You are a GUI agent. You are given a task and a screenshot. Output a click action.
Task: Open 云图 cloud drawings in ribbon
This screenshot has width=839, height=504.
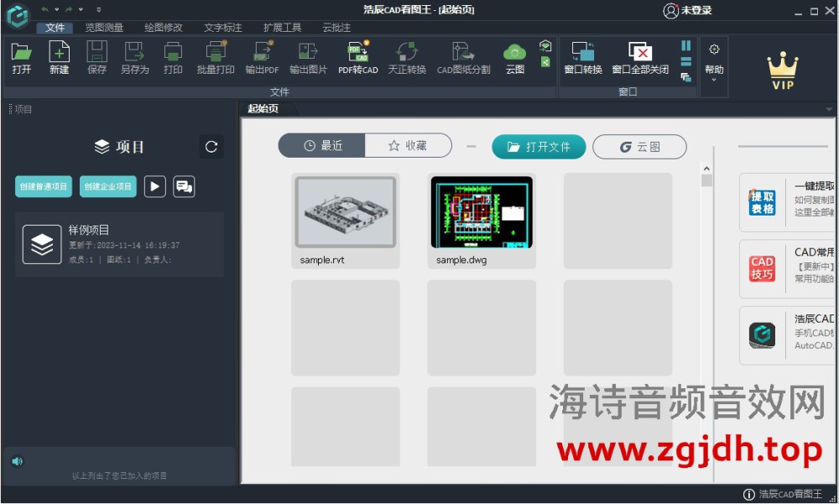(x=515, y=58)
